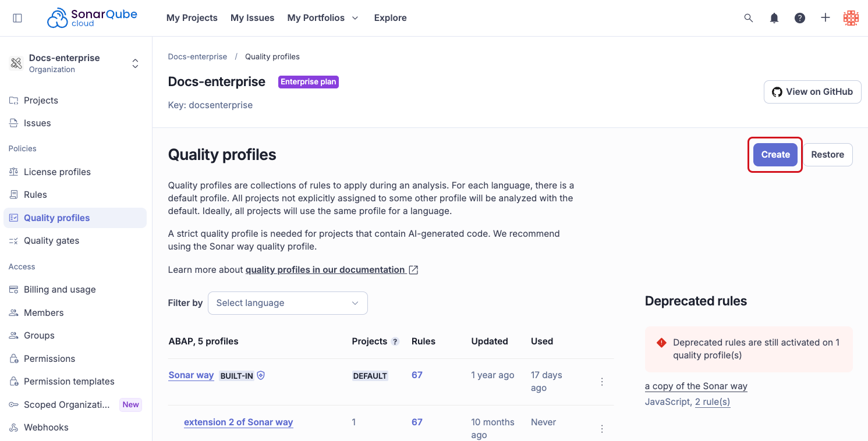Image resolution: width=868 pixels, height=441 pixels.
Task: Open search via magnifier icon
Action: click(749, 18)
